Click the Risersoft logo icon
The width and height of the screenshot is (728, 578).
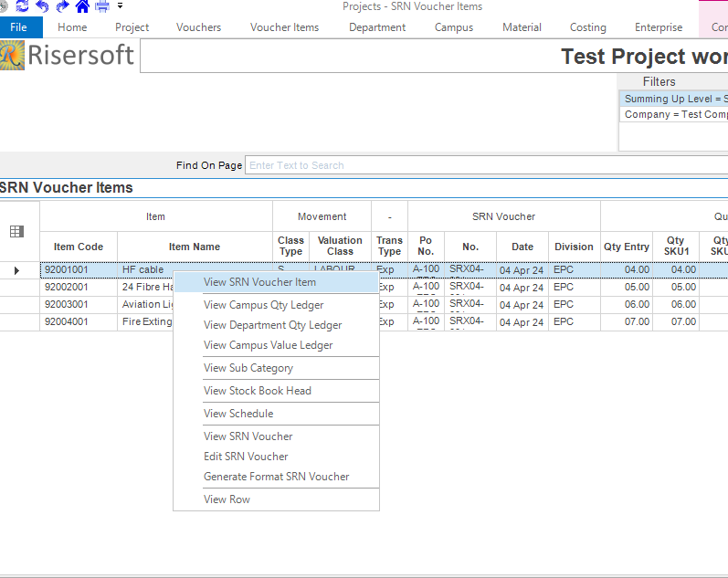(12, 56)
